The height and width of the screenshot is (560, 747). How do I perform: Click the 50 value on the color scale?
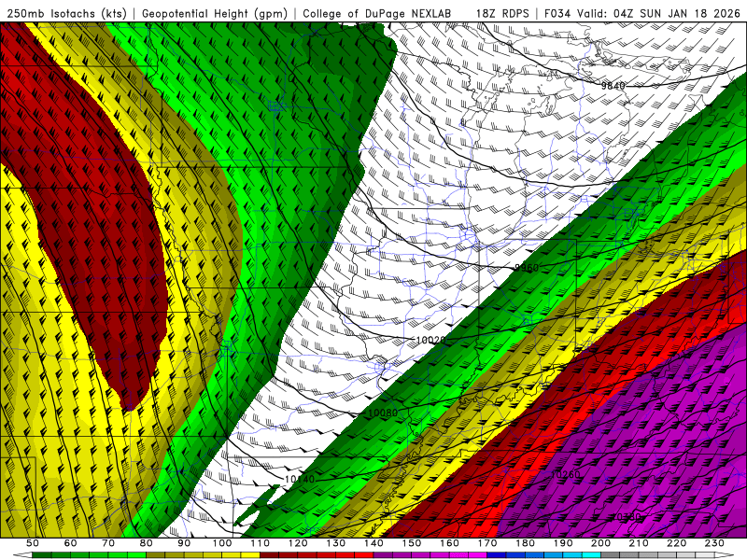tap(33, 543)
